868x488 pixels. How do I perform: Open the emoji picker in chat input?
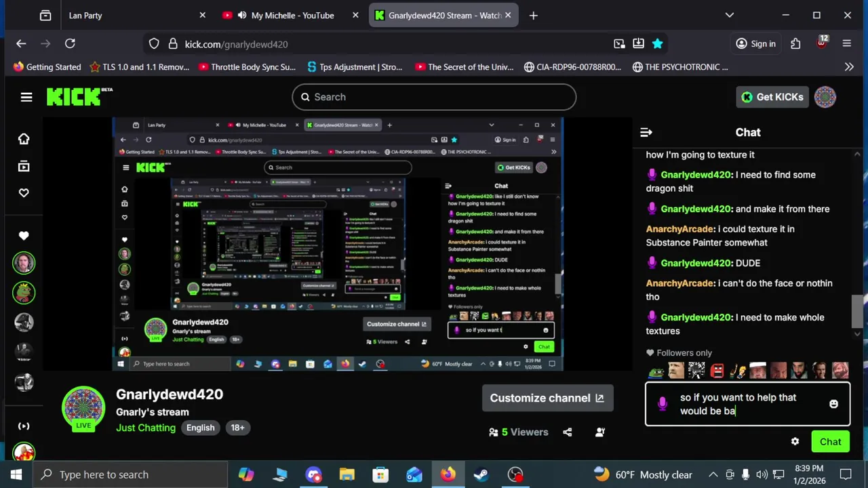(833, 404)
